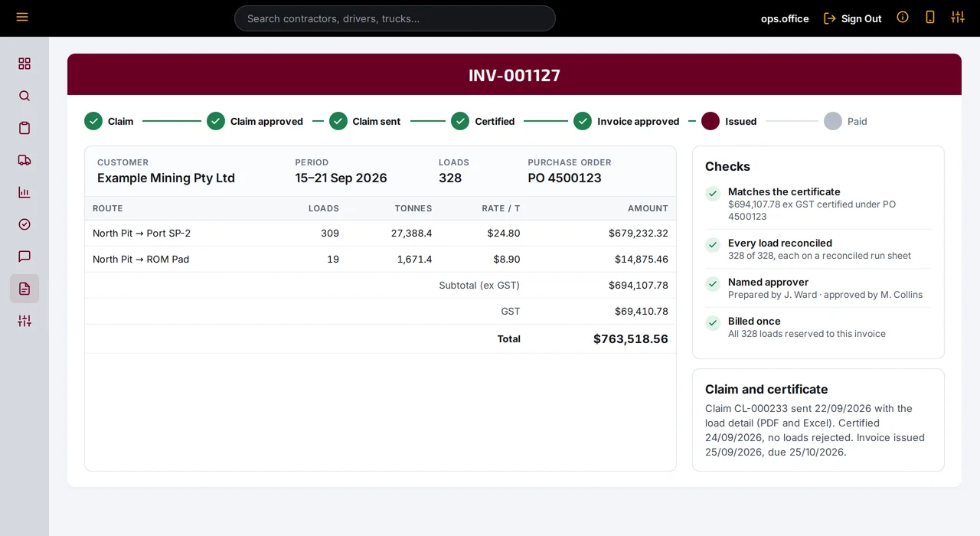Open the dashboard grid sidebar icon
Image resolution: width=980 pixels, height=536 pixels.
click(24, 64)
